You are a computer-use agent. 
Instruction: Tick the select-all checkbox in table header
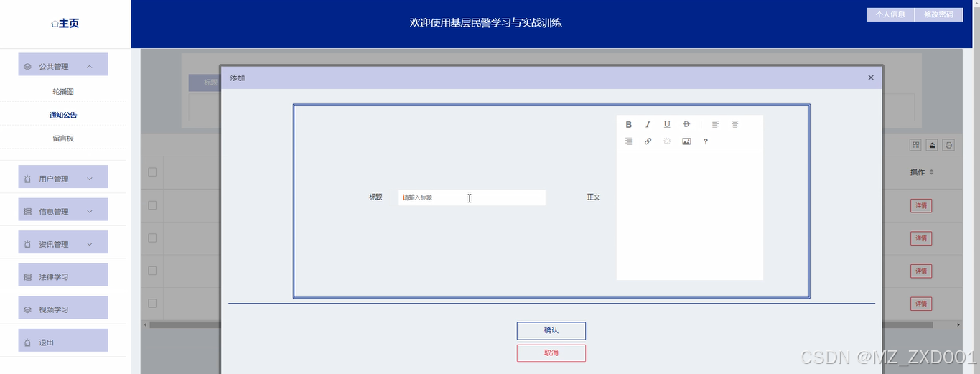[x=152, y=172]
